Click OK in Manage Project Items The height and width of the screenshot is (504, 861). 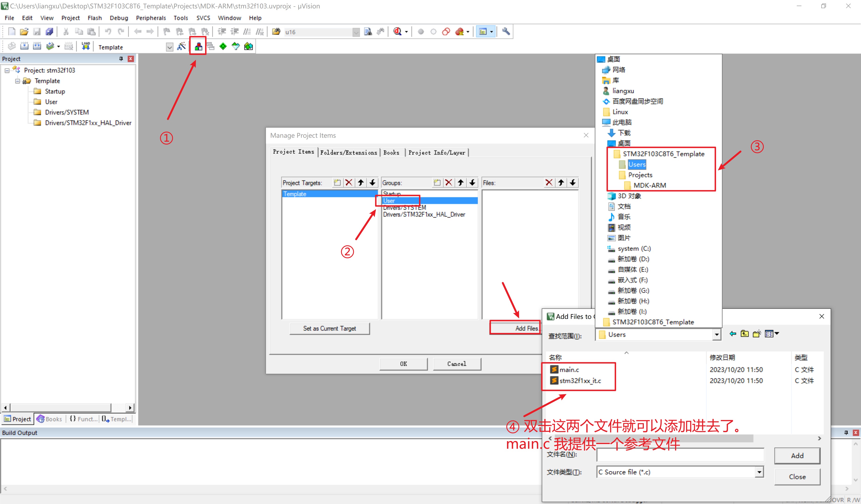(404, 364)
